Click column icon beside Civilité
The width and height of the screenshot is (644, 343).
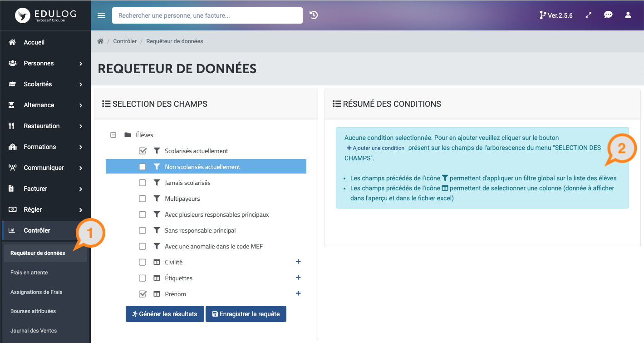(157, 262)
